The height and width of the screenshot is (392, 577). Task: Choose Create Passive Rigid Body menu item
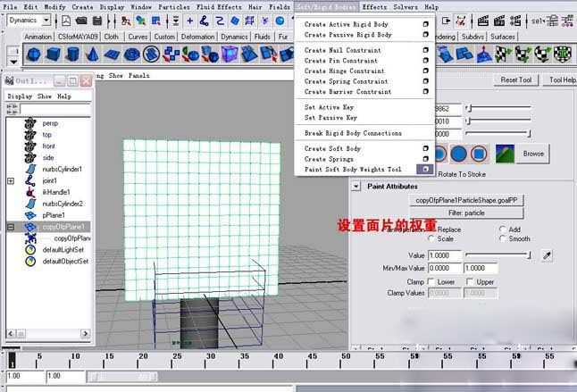click(x=347, y=35)
